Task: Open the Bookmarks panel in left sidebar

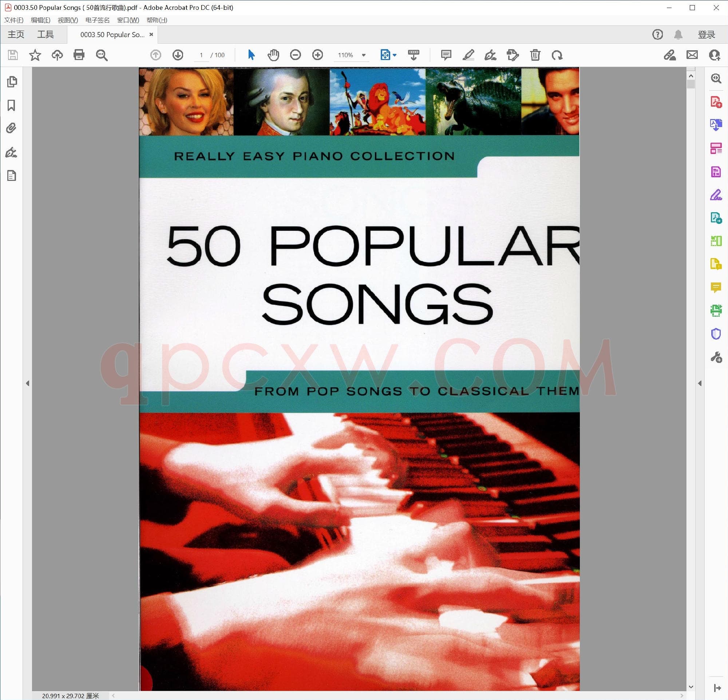Action: point(12,106)
